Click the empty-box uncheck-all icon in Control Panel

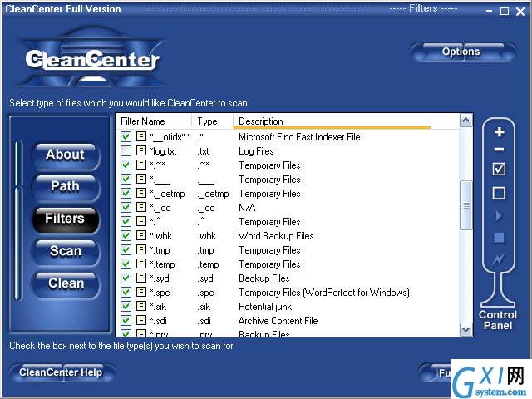[x=499, y=194]
